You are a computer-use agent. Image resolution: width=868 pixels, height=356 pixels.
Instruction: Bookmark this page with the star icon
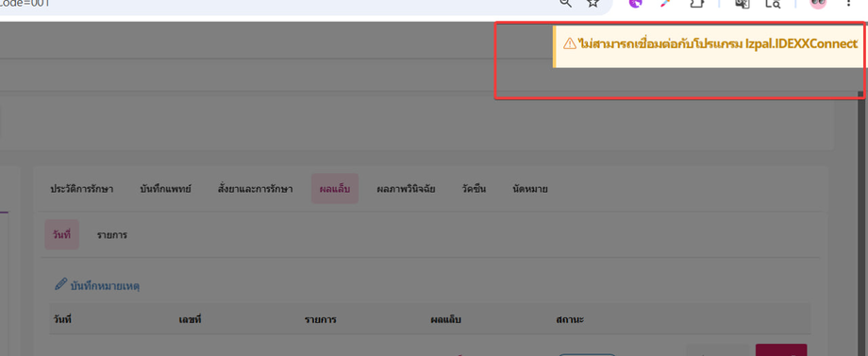tap(593, 4)
